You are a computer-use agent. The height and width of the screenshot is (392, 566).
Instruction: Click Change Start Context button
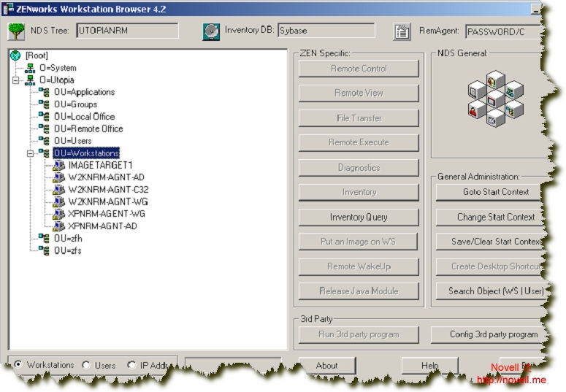tap(489, 217)
